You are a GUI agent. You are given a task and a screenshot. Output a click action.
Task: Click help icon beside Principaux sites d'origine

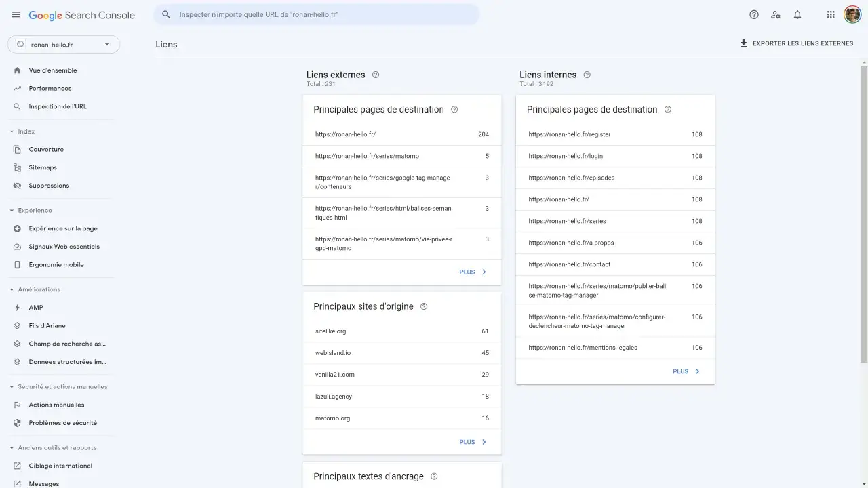click(424, 306)
